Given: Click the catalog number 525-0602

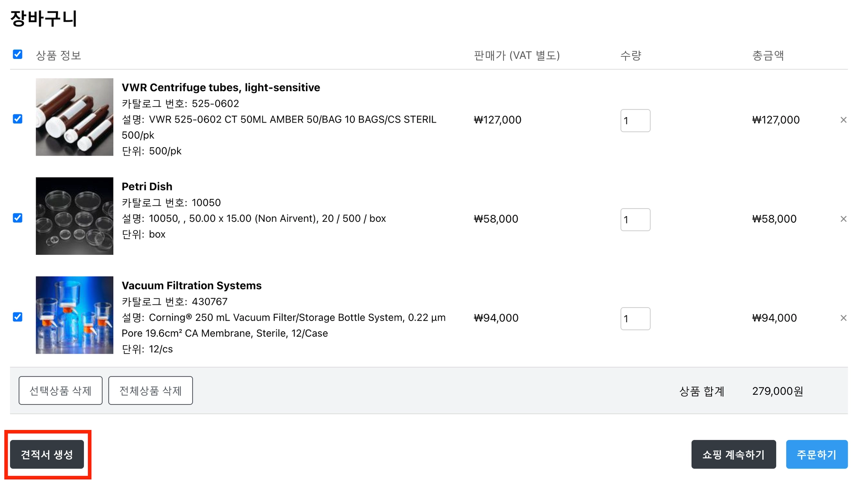Looking at the screenshot, I should tap(215, 103).
